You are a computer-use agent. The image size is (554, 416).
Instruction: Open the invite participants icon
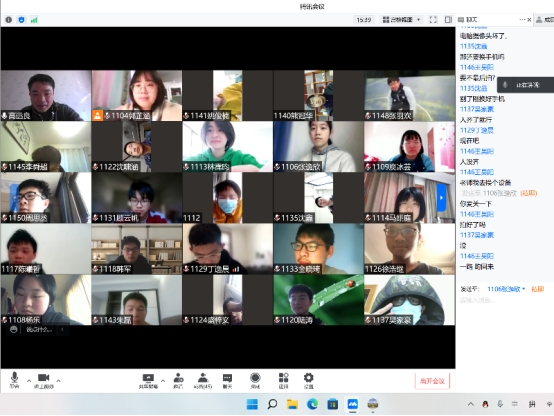pyautogui.click(x=178, y=381)
